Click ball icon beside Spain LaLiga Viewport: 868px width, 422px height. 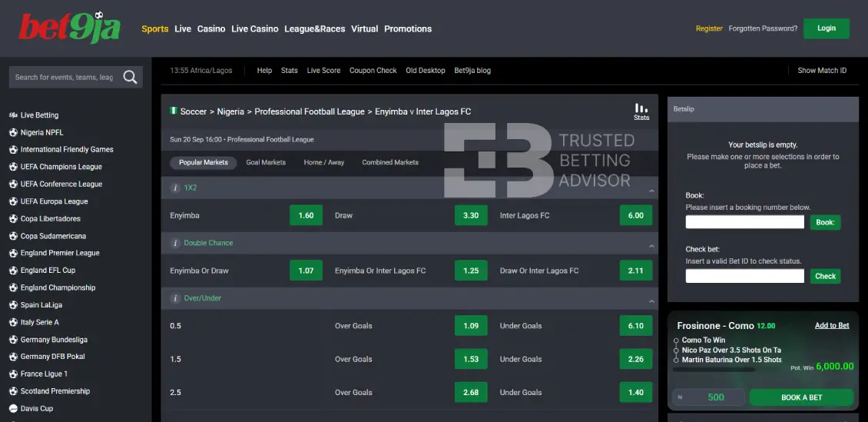click(13, 305)
